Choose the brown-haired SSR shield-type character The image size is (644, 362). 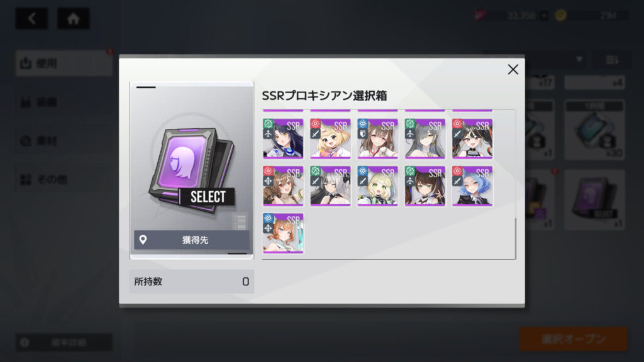[377, 139]
